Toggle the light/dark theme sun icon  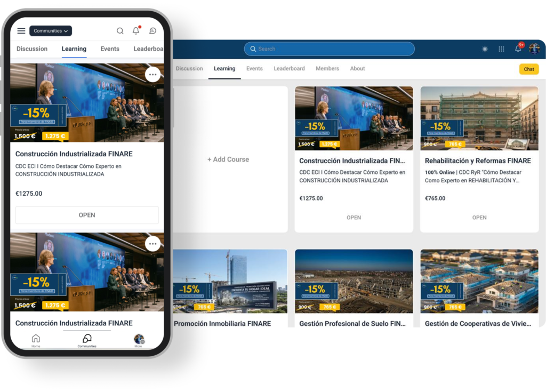[x=485, y=49]
